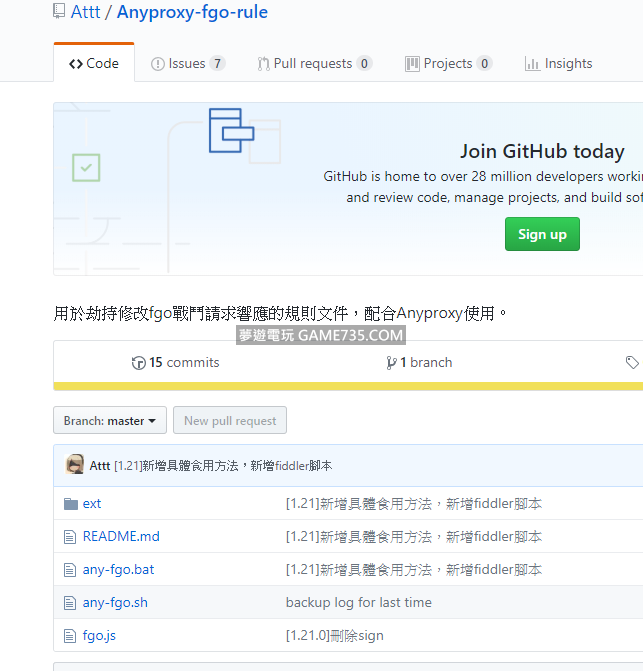Viewport: 643px width, 671px height.
Task: Expand the Branch: master dropdown
Action: point(109,421)
